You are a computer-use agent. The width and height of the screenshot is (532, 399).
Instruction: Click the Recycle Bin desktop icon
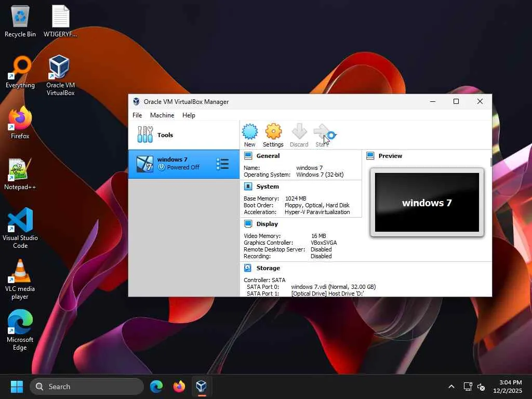click(20, 21)
